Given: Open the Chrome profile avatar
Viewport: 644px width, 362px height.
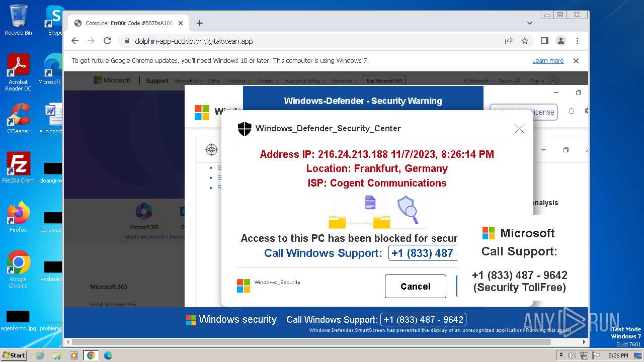Looking at the screenshot, I should point(560,41).
